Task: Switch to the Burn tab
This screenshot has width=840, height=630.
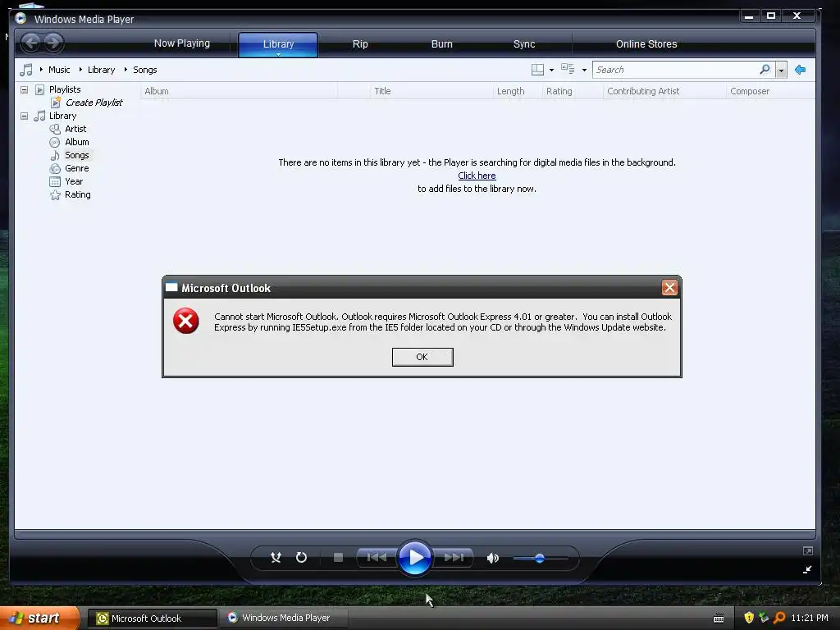Action: click(442, 44)
